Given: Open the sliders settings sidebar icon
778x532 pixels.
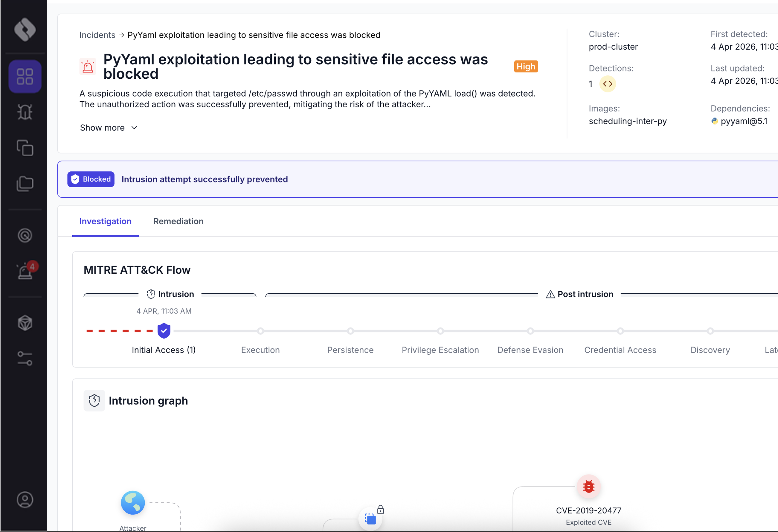Looking at the screenshot, I should click(25, 359).
